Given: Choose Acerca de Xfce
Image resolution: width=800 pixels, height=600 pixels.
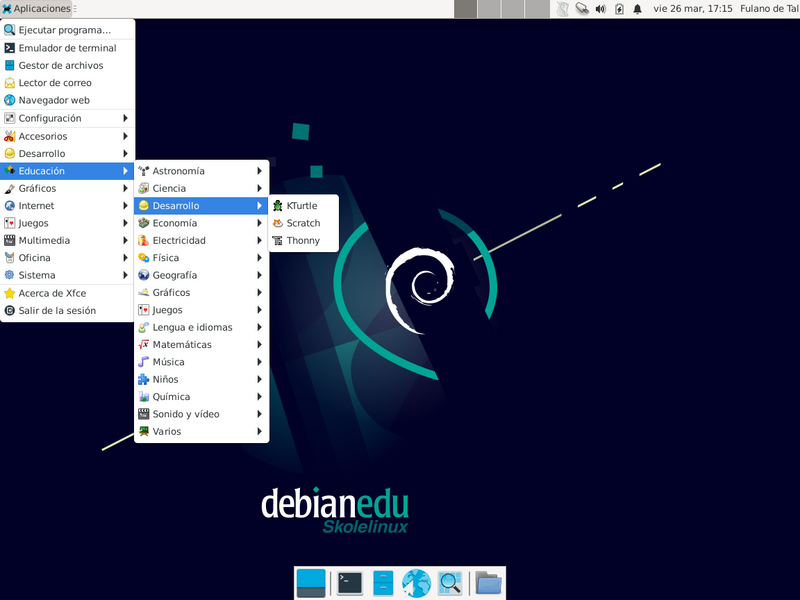Looking at the screenshot, I should coord(67,293).
